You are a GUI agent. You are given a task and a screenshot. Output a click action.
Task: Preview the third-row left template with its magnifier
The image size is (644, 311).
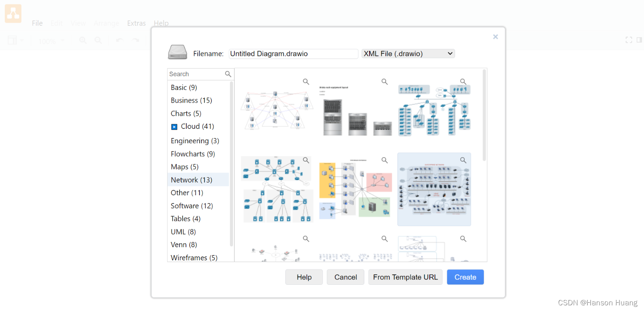coord(306,239)
